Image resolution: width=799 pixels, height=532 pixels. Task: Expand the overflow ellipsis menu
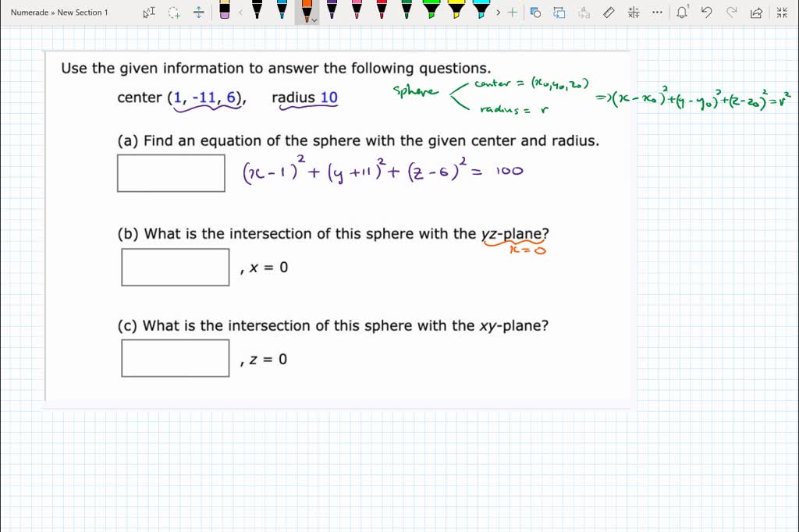pyautogui.click(x=656, y=12)
